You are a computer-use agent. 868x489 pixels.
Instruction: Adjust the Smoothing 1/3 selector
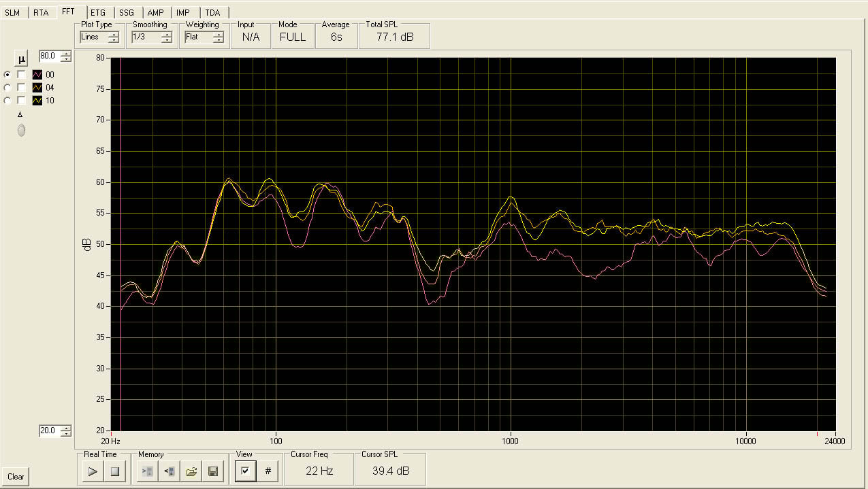[x=166, y=37]
